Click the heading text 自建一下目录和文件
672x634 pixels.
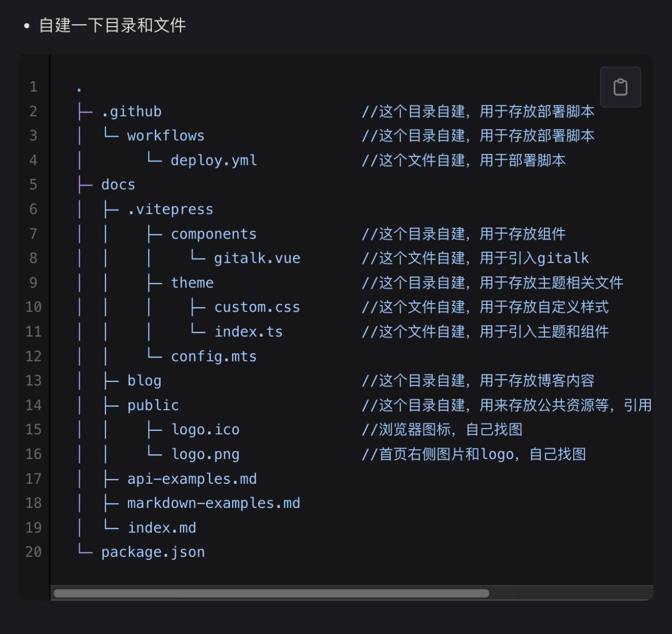[112, 25]
